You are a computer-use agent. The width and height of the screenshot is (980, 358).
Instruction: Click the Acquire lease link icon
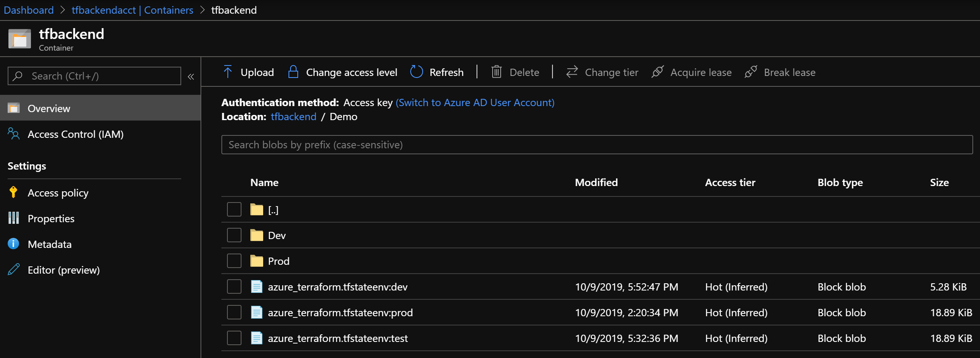657,72
